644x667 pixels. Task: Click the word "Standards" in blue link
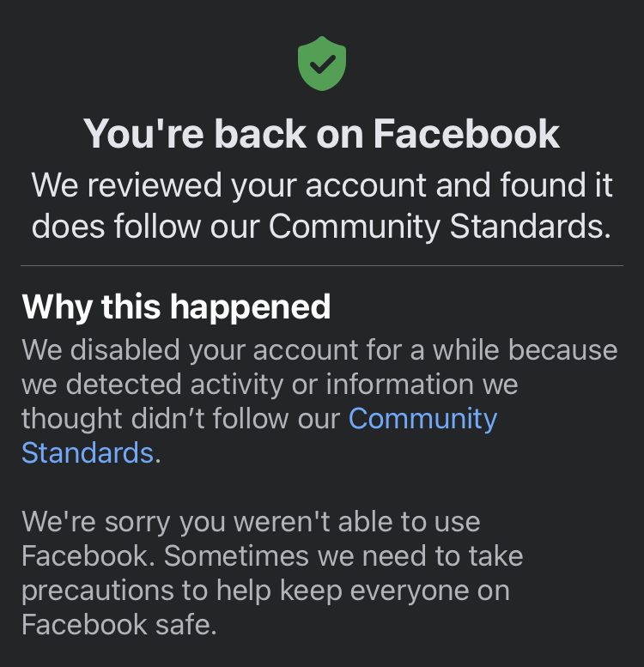[88, 452]
